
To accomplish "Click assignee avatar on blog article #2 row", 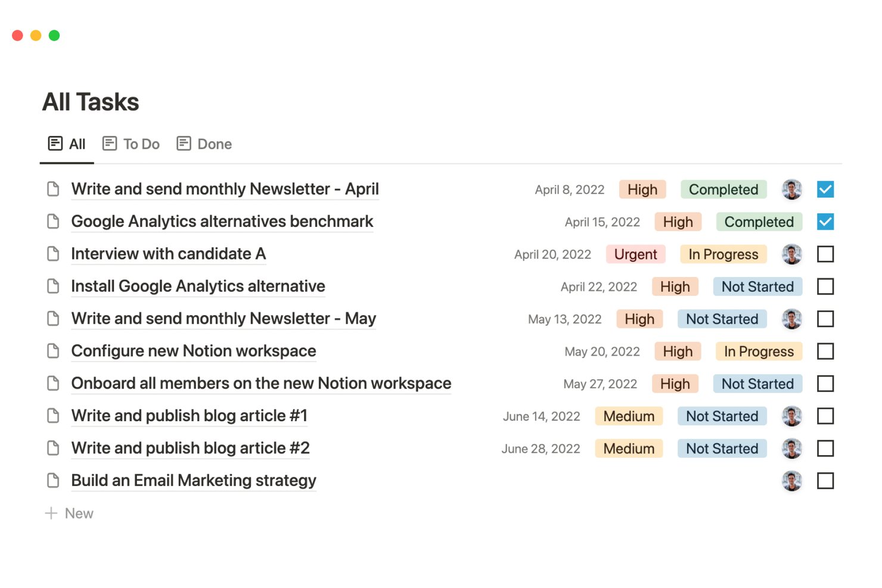I will (792, 449).
